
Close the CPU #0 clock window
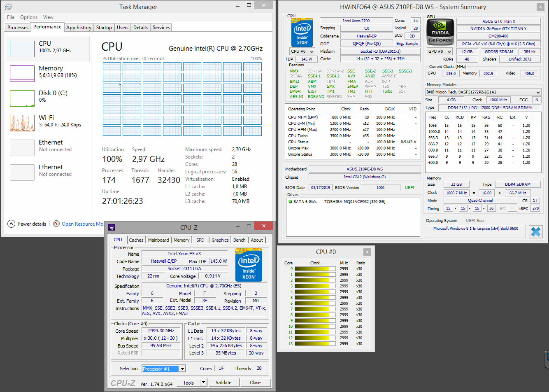point(367,252)
